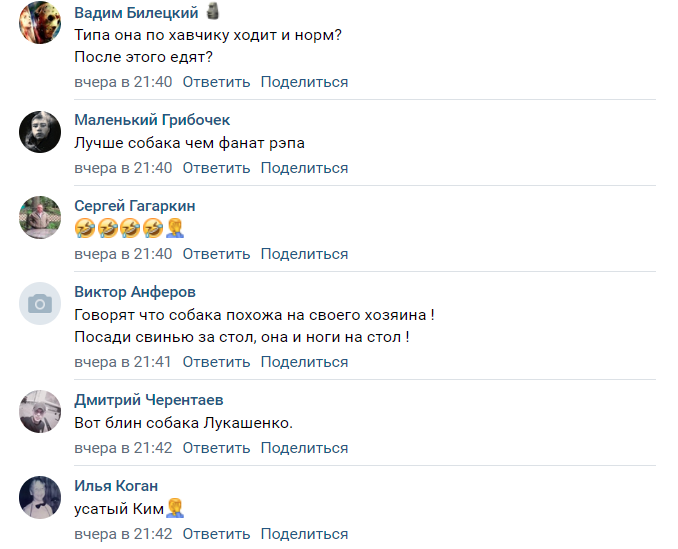678x549 pixels.
Task: Reply to Вадим Билецкий's comment
Action: 216,82
